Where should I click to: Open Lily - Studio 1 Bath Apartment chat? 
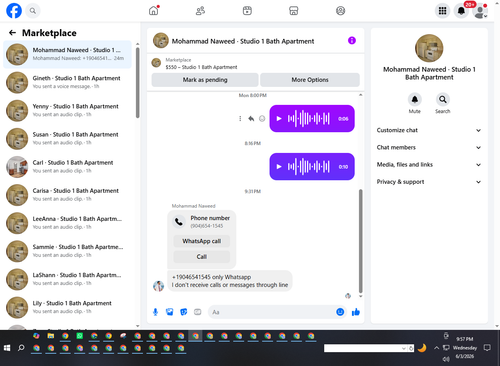67,307
